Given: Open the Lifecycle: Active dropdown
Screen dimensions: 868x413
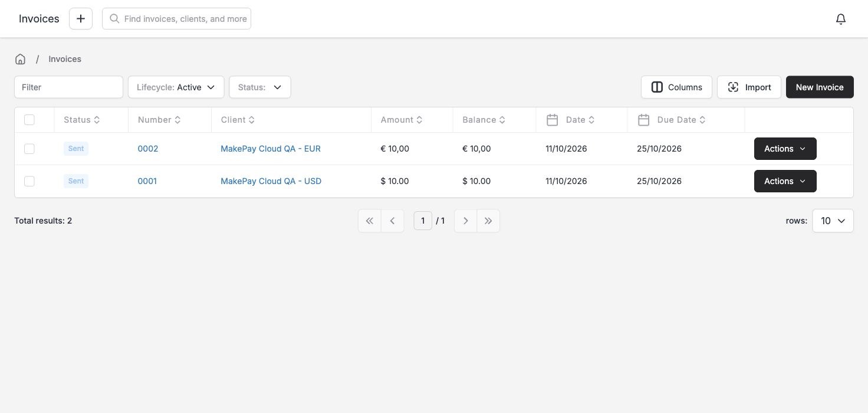Looking at the screenshot, I should (176, 87).
